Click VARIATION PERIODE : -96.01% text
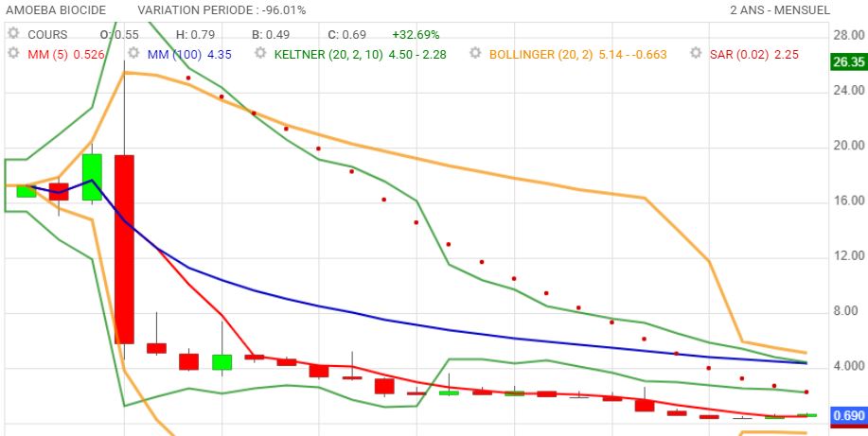The height and width of the screenshot is (436, 868). [x=221, y=10]
